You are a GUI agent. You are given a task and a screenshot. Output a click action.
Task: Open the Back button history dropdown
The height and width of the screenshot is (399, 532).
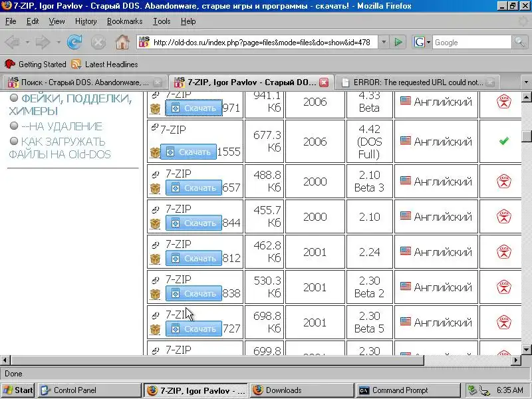(x=27, y=43)
